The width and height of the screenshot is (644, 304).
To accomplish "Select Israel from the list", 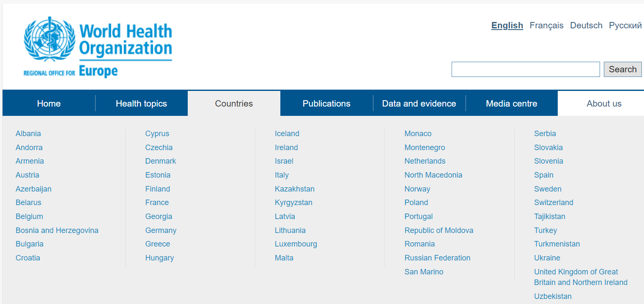I will click(284, 161).
